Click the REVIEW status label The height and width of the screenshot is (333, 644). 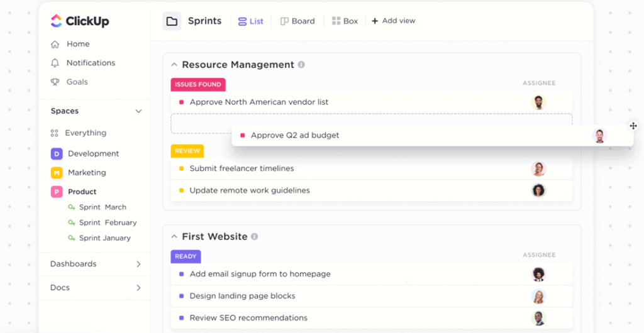(x=187, y=151)
